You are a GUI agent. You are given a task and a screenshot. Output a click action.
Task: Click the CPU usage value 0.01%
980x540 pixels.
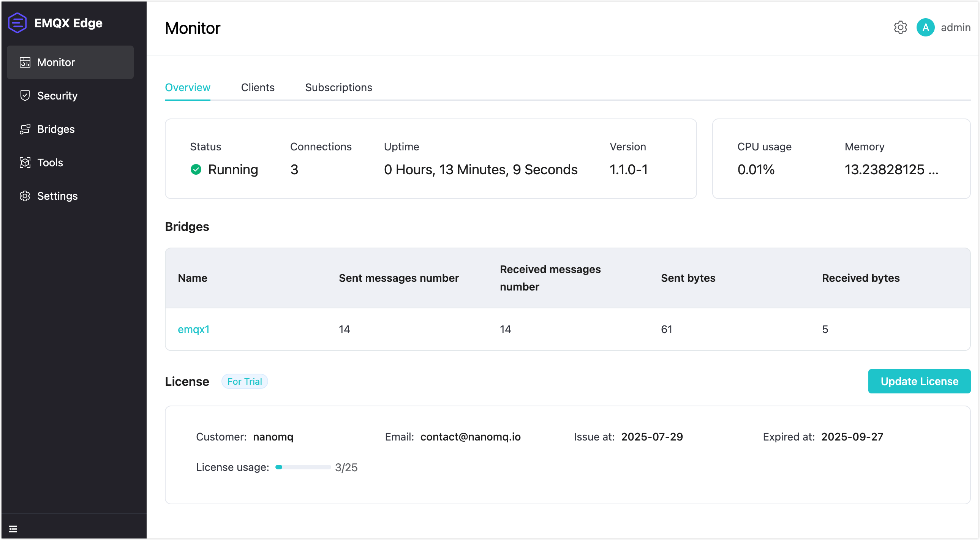[756, 170]
